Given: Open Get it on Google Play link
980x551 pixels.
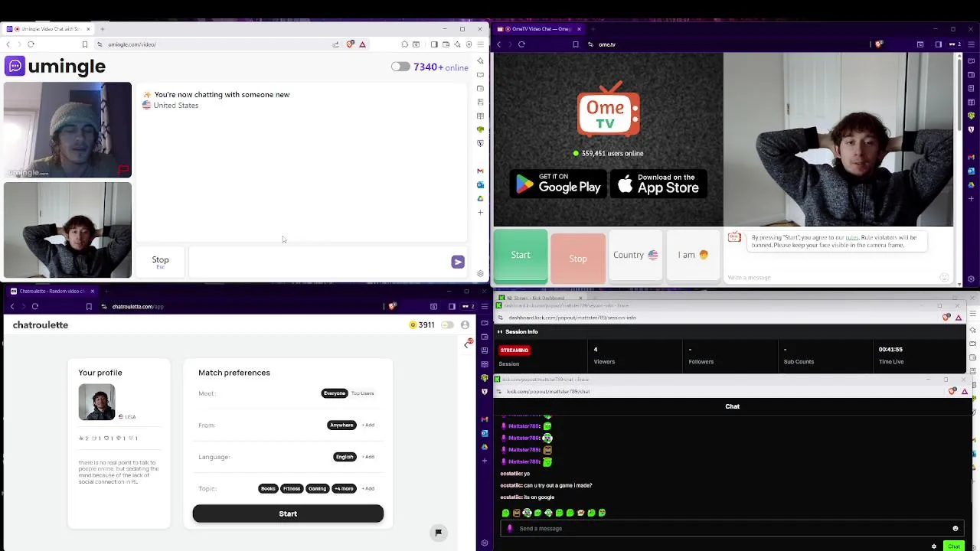Looking at the screenshot, I should click(x=558, y=184).
